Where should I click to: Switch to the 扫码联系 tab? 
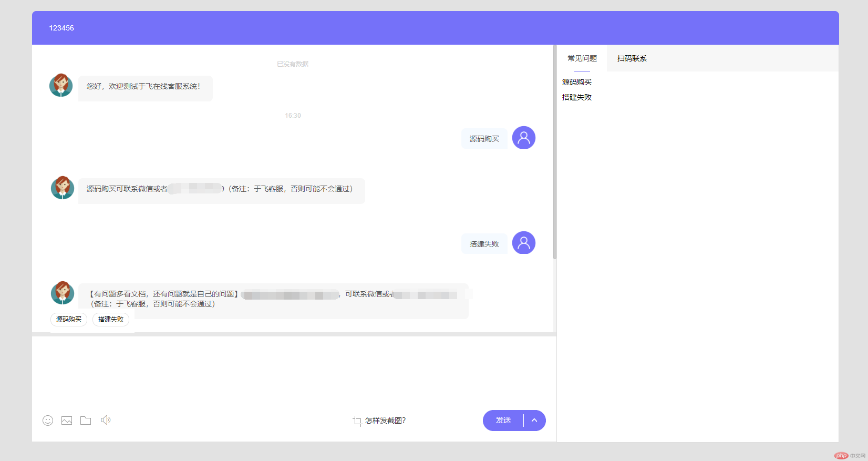click(632, 58)
